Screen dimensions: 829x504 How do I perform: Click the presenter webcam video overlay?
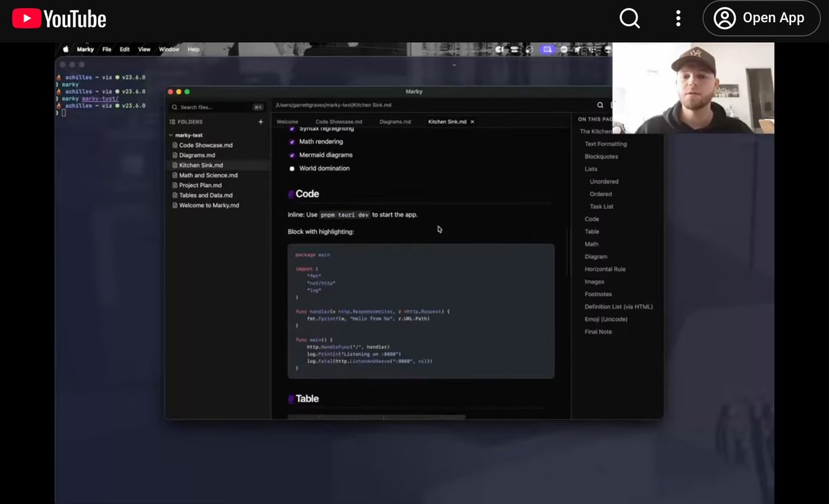693,88
